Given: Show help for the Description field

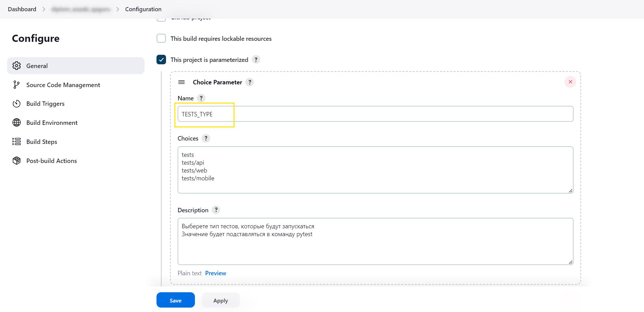Looking at the screenshot, I should pyautogui.click(x=216, y=210).
